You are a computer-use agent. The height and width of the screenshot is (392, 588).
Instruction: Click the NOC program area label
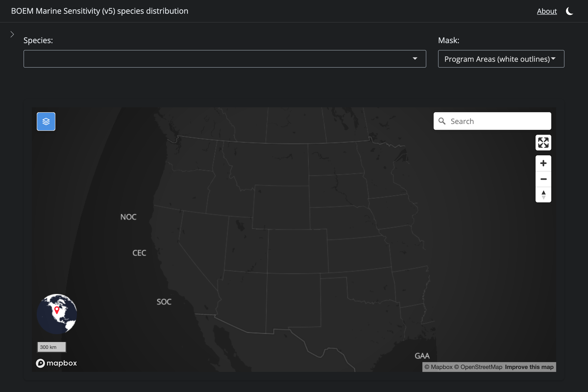coord(128,217)
